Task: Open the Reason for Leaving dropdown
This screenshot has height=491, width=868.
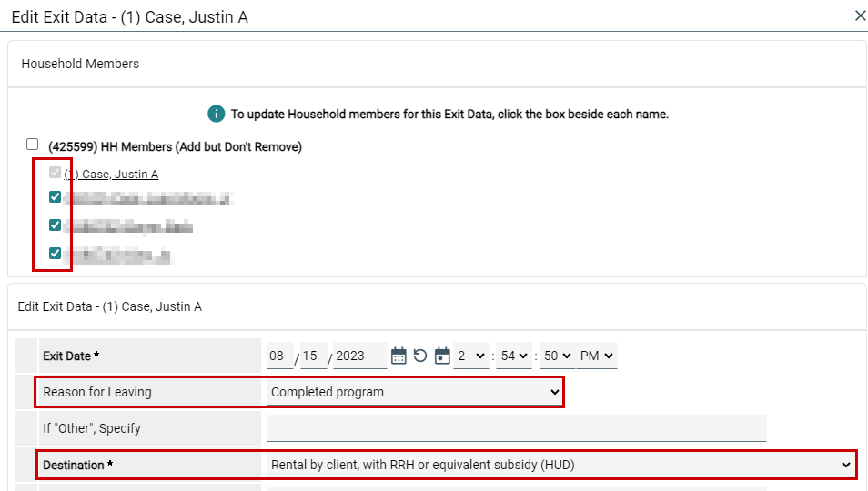Action: [x=414, y=392]
